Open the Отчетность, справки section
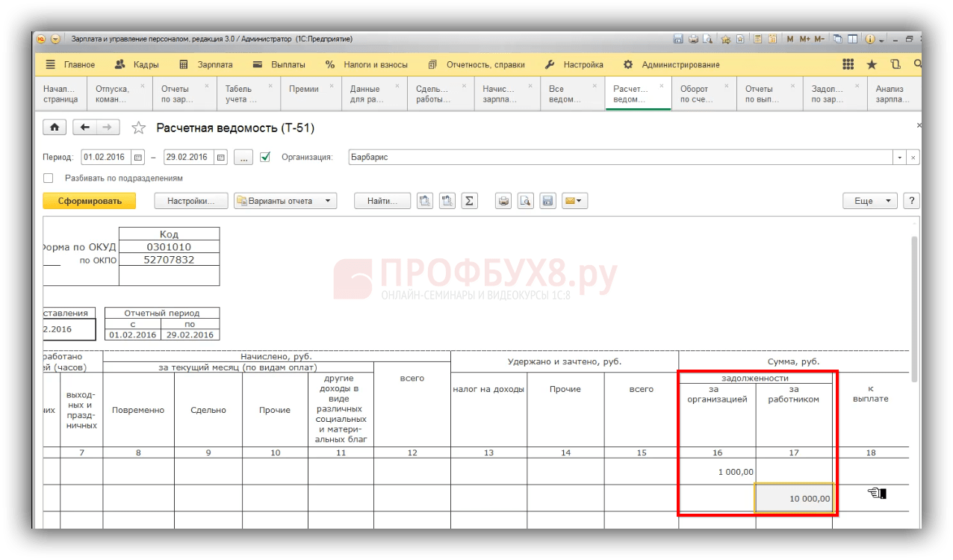This screenshot has height=560, width=953. pos(476,65)
